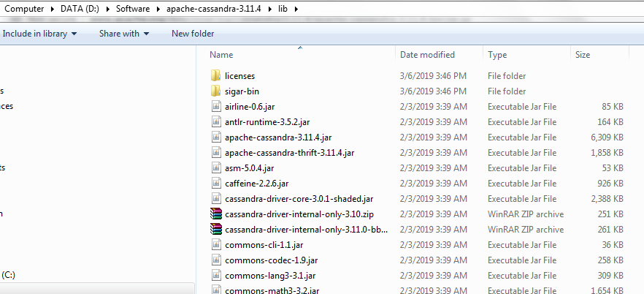Image resolution: width=644 pixels, height=294 pixels.
Task: Click the date 3/6/2019 3:46 PM of sigar-bin
Action: pos(433,91)
